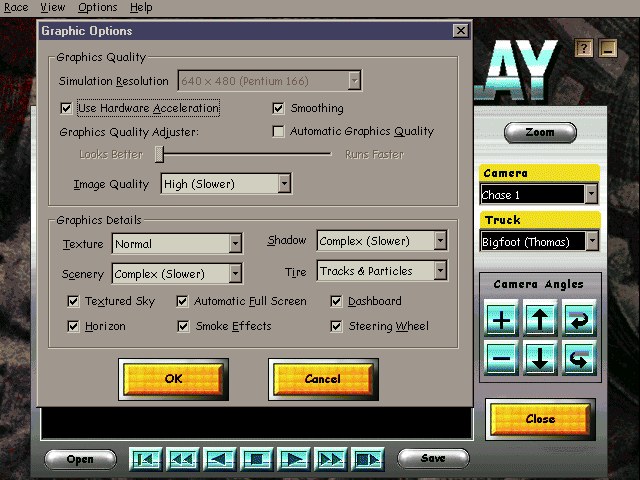Click the rewind double-arrow replay button

pos(182,459)
